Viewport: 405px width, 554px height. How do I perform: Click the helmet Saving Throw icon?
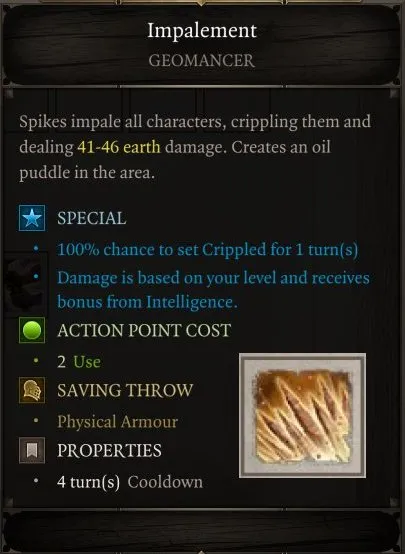[32, 390]
